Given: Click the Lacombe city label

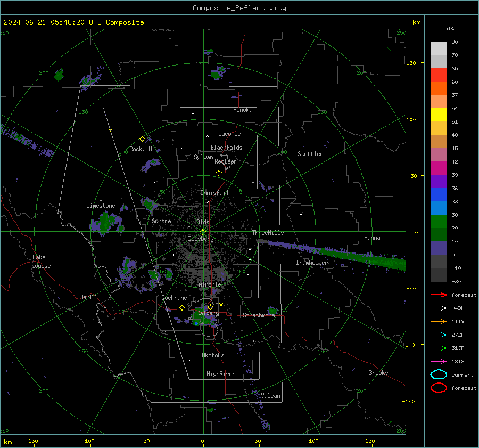Looking at the screenshot, I should (229, 134).
